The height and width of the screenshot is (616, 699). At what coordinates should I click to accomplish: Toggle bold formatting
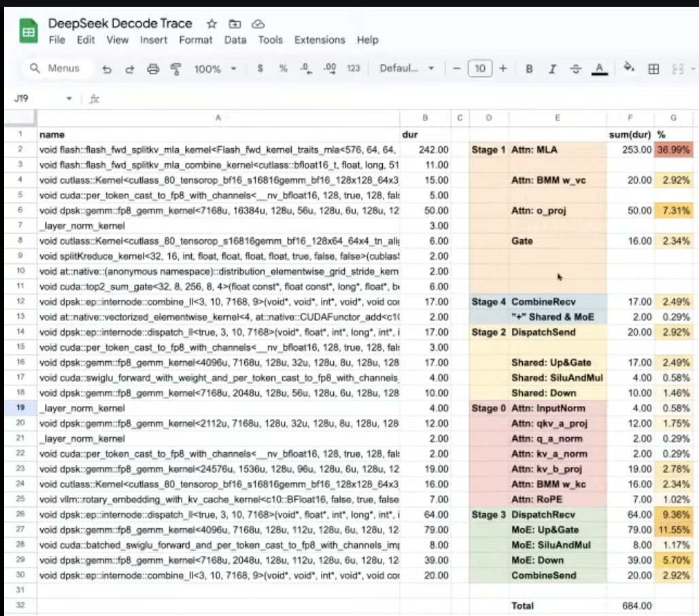click(529, 69)
